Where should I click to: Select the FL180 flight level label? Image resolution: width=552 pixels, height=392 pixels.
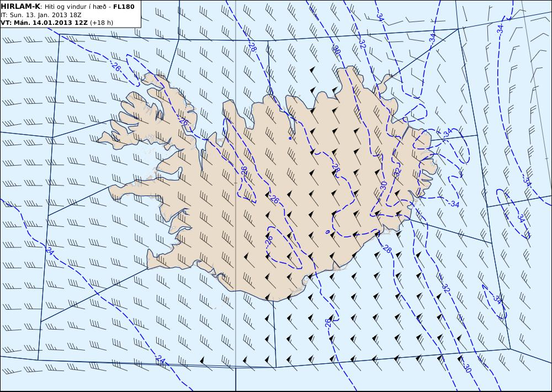coord(124,7)
